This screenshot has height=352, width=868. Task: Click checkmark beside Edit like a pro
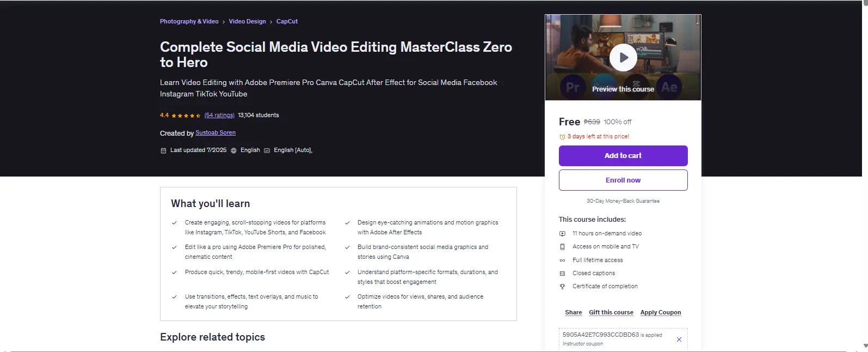click(x=174, y=247)
